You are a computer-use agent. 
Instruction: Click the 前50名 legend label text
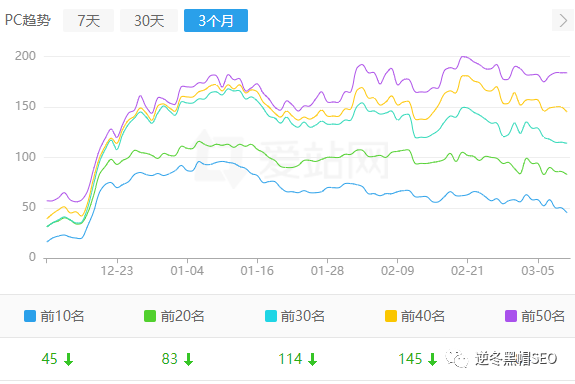tap(543, 316)
